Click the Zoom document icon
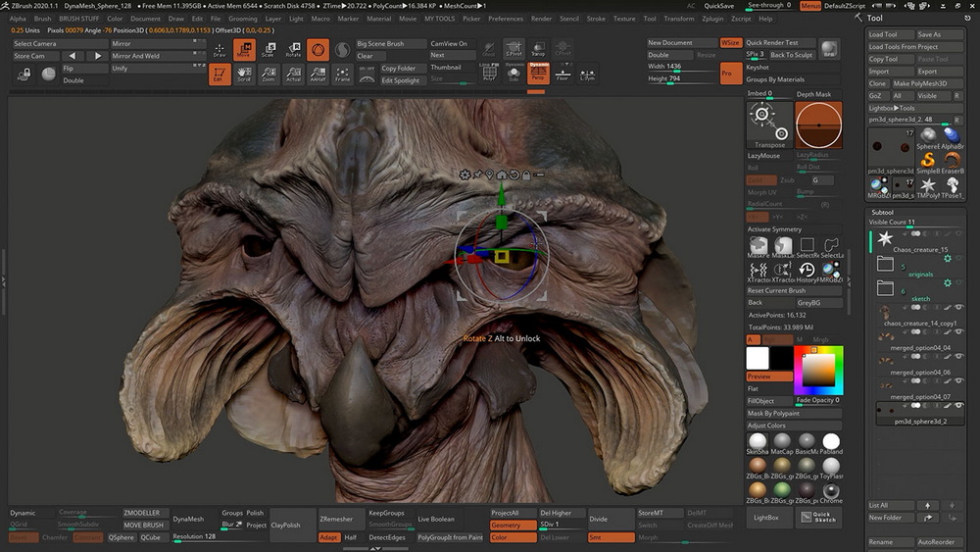The height and width of the screenshot is (552, 980). [x=269, y=75]
